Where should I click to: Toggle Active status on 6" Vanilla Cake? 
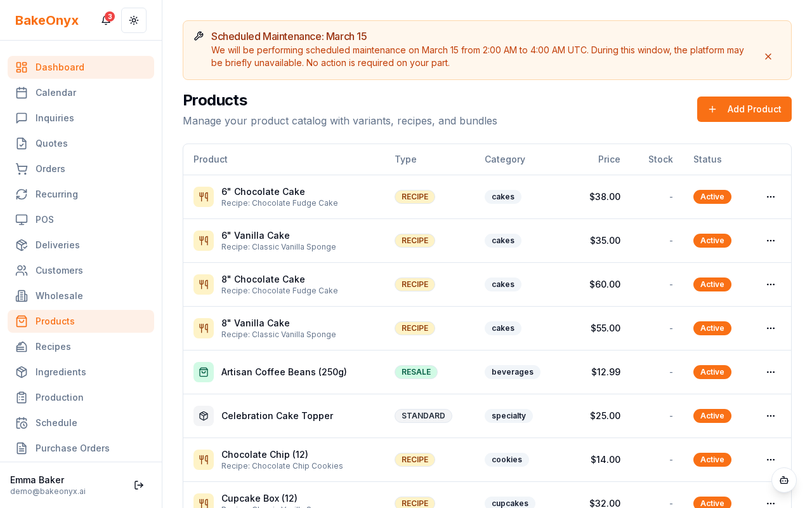point(712,241)
